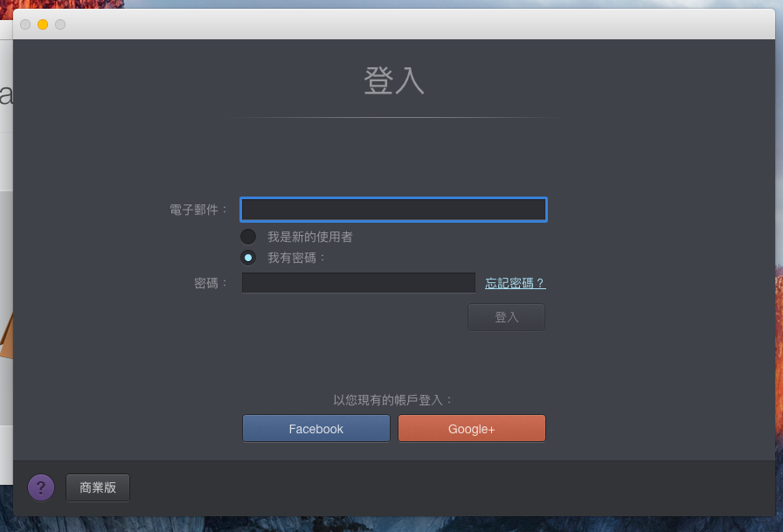Select the 我是新的使用者 radio button
783x532 pixels.
(248, 237)
